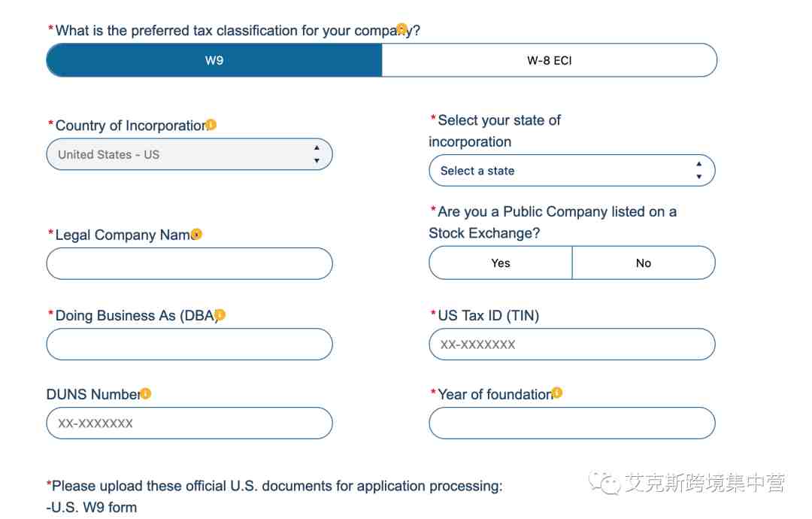Click WeChat logo in the watermark
This screenshot has width=812, height=519.
[604, 483]
